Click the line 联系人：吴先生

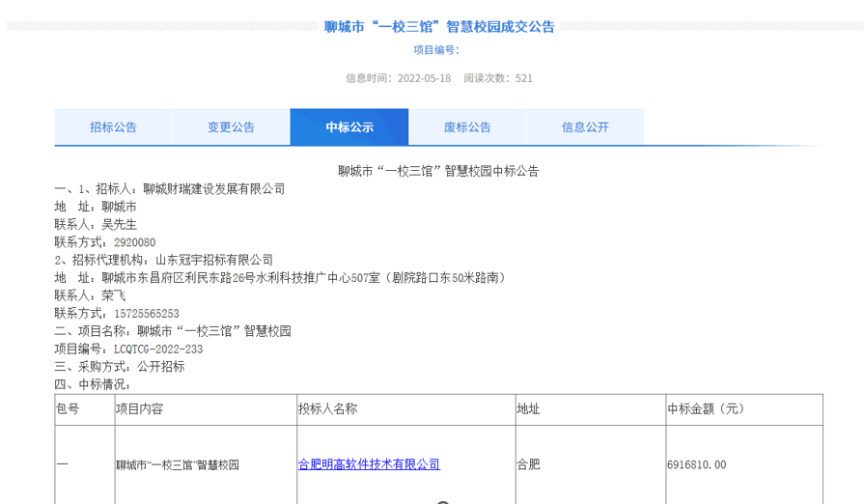(x=96, y=224)
